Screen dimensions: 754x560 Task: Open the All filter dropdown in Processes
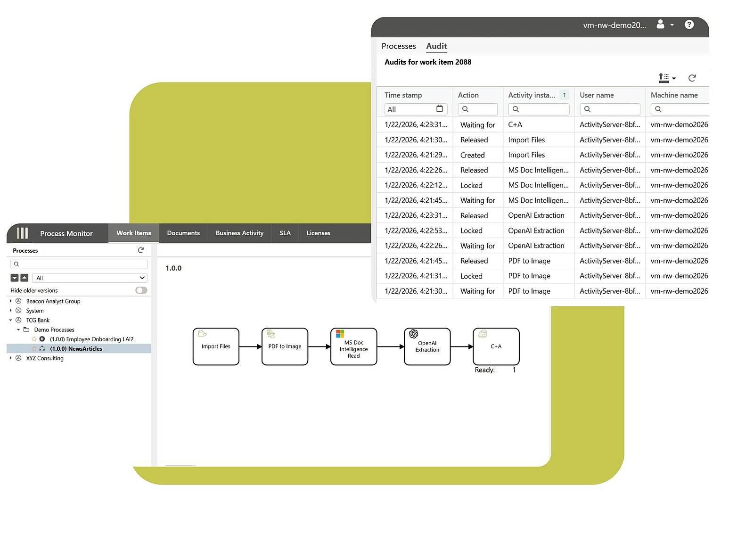[x=90, y=278]
